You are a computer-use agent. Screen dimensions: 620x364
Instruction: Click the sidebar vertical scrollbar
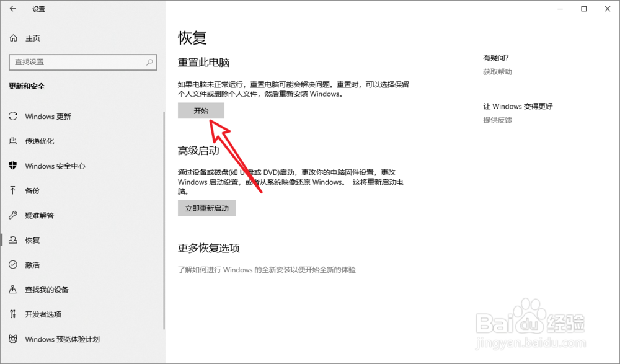[x=164, y=220]
